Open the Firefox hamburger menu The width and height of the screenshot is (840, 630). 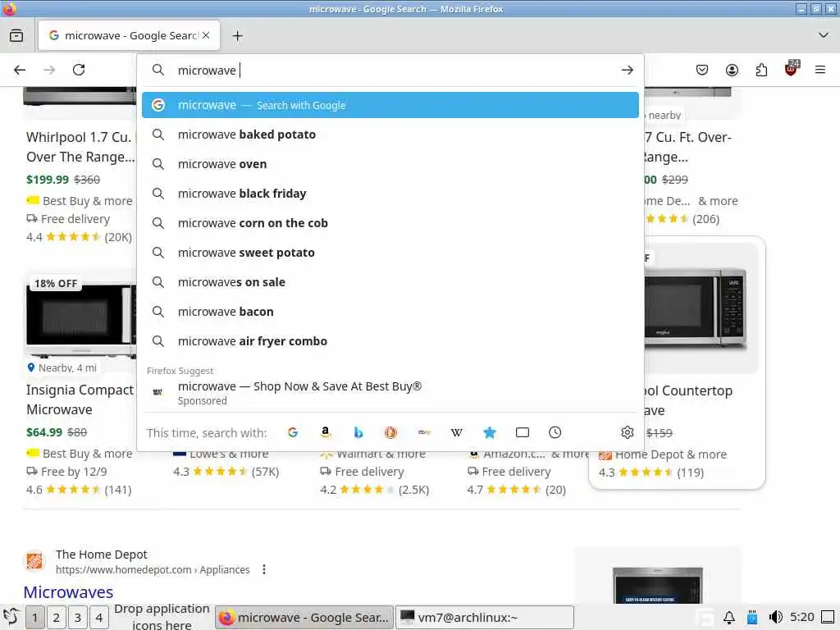coord(820,70)
